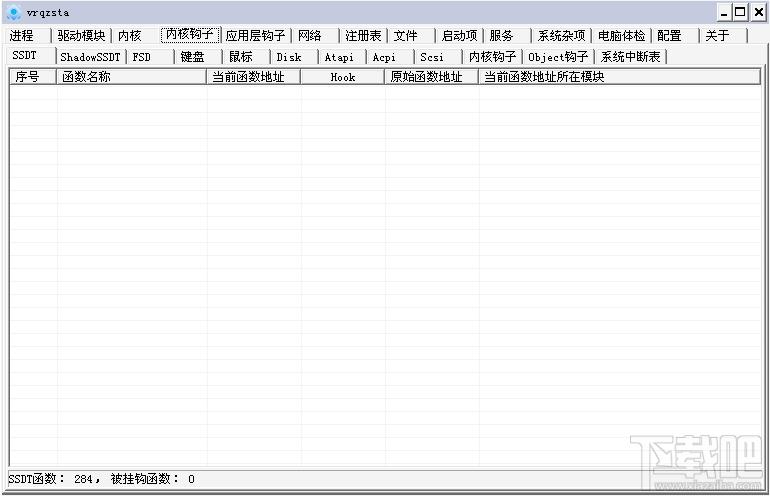Open the 系统杂项 tab

[561, 36]
